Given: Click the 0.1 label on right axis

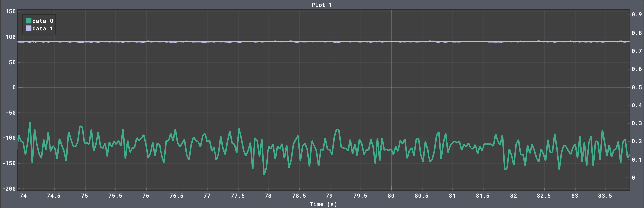Looking at the screenshot, I should pos(637,160).
